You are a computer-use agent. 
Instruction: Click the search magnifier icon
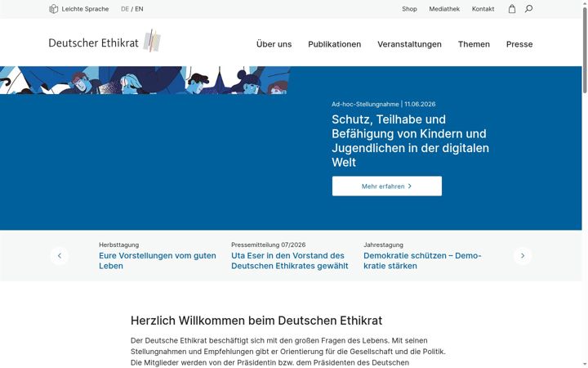coord(528,9)
